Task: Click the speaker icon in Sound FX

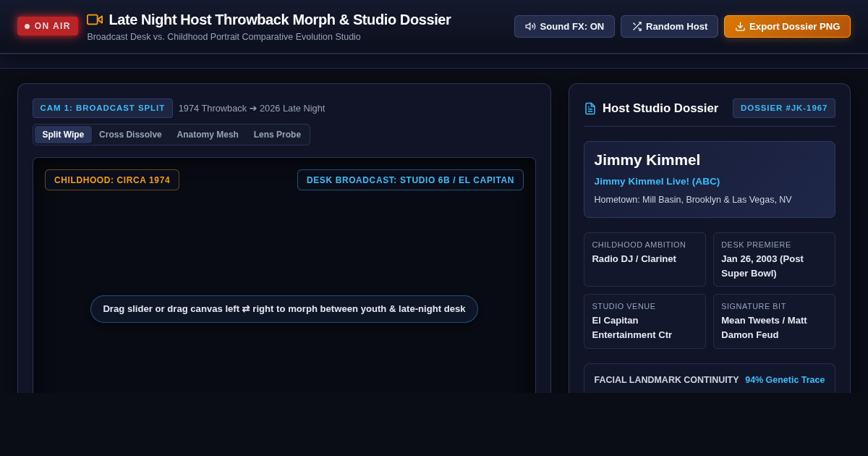Action: 530,27
